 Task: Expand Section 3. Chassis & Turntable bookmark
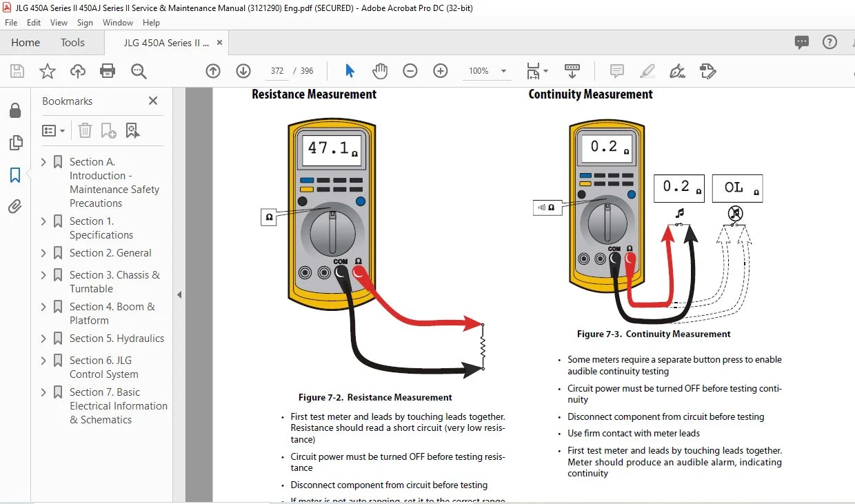[44, 275]
